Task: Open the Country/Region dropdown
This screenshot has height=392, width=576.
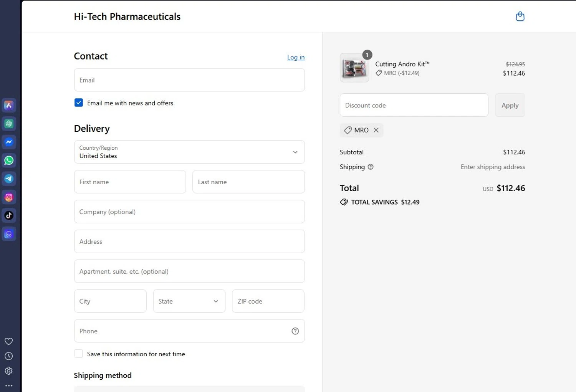Action: point(189,152)
